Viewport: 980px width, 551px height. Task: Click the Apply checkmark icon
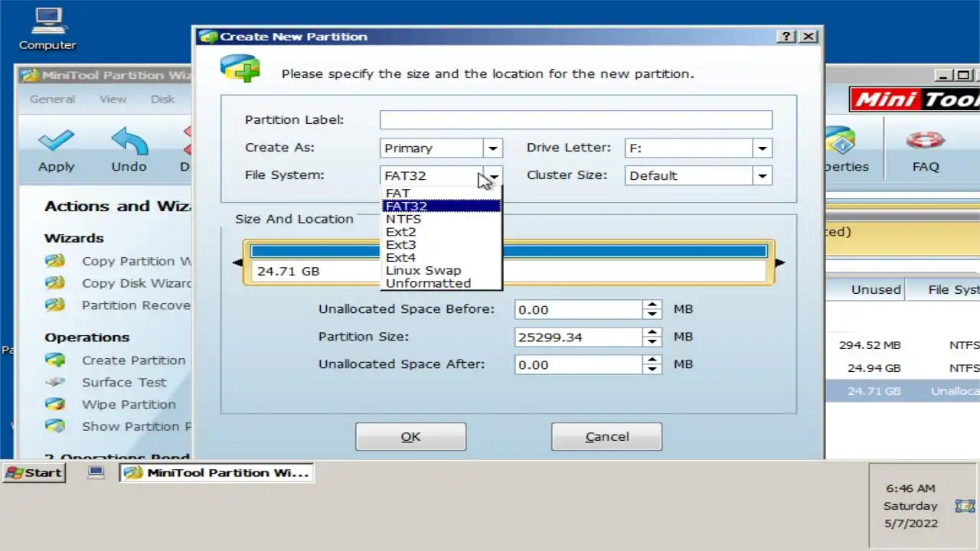pyautogui.click(x=56, y=142)
